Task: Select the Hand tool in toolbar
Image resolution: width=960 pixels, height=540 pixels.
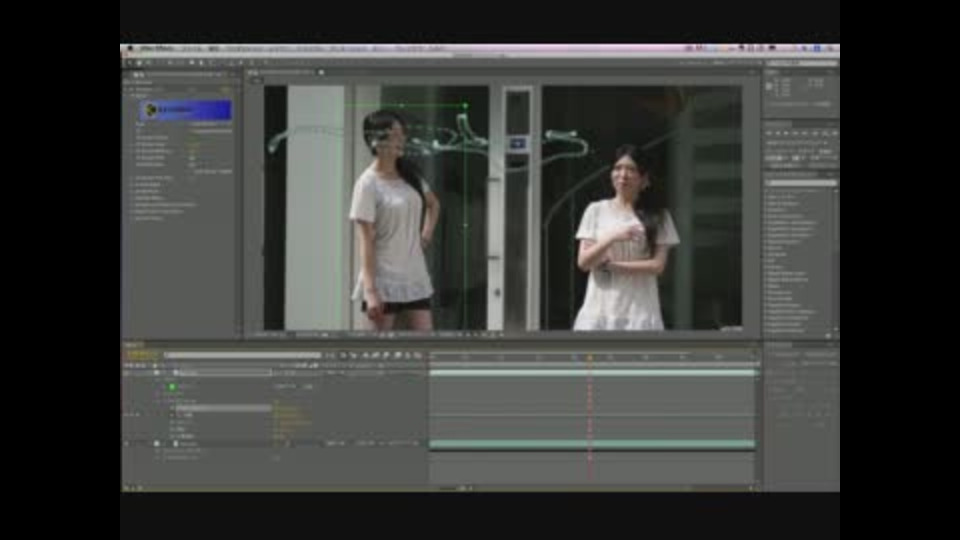Action: [139, 62]
